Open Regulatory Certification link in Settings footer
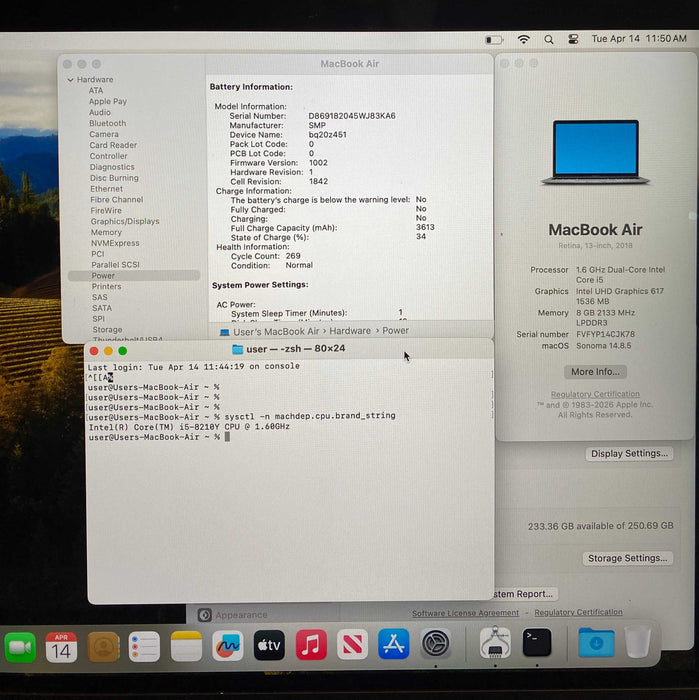Screen dimensions: 699x700 pos(578,612)
